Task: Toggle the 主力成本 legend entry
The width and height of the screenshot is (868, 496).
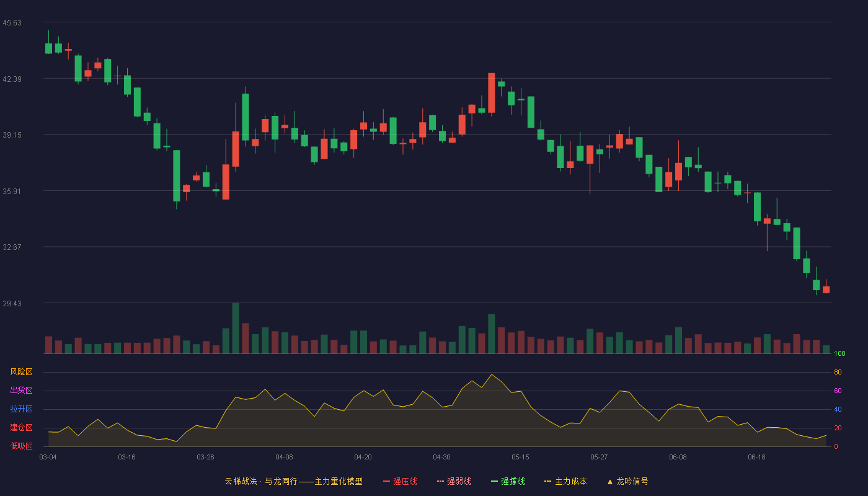Action: (x=565, y=481)
